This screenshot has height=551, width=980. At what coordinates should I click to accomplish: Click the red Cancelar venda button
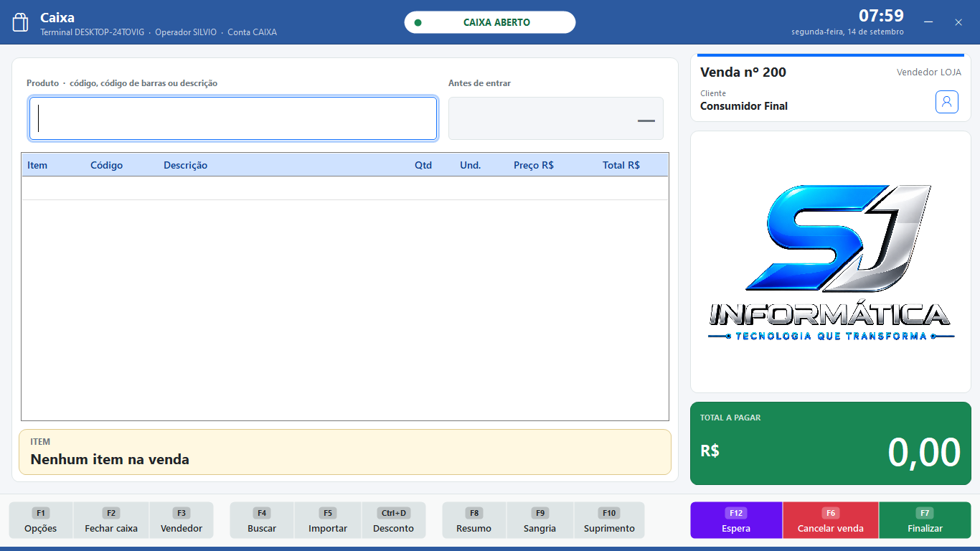click(831, 520)
